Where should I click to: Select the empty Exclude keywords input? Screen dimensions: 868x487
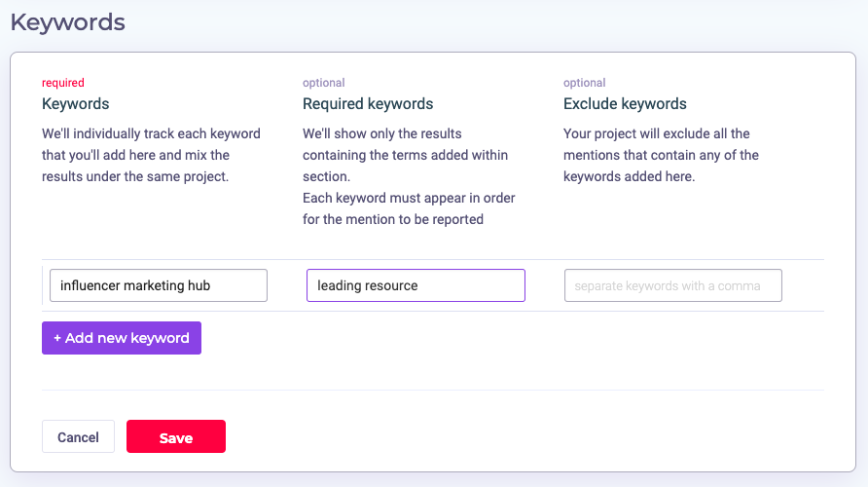tap(672, 285)
